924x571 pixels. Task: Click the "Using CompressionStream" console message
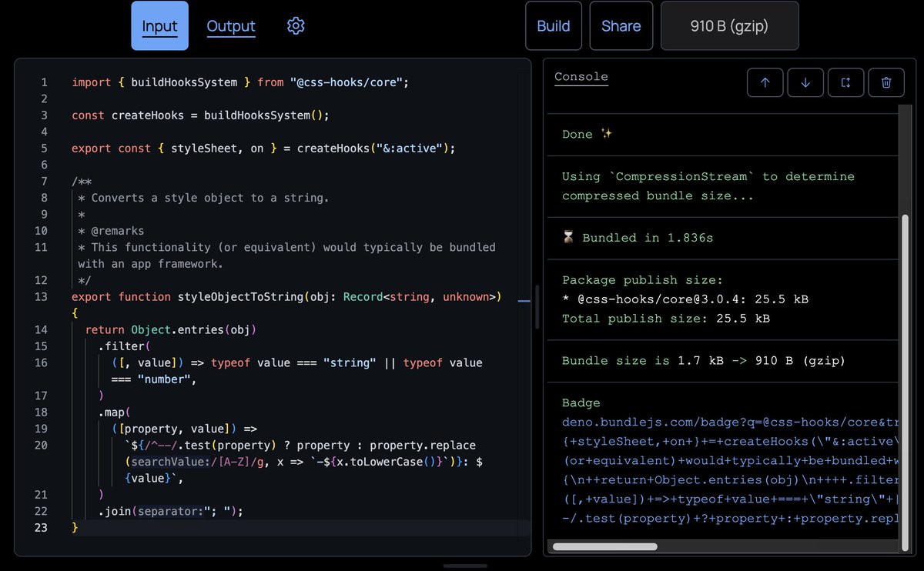(708, 185)
